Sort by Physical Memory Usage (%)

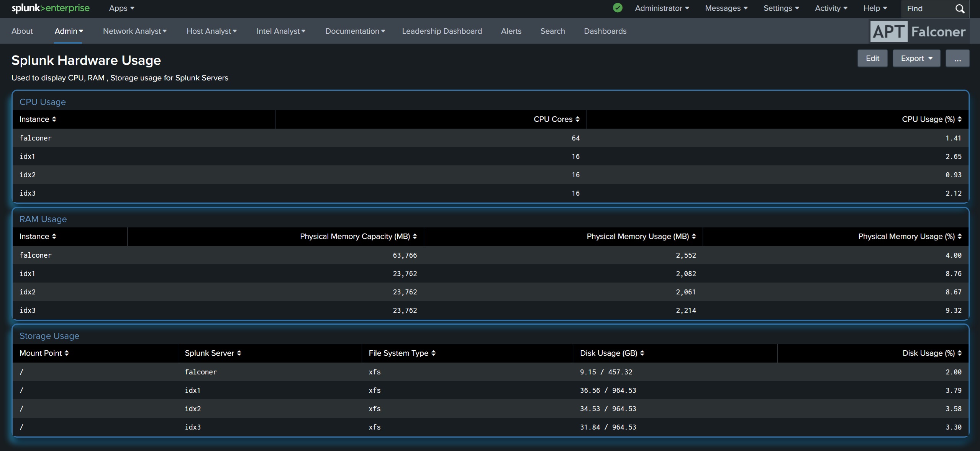coord(910,237)
